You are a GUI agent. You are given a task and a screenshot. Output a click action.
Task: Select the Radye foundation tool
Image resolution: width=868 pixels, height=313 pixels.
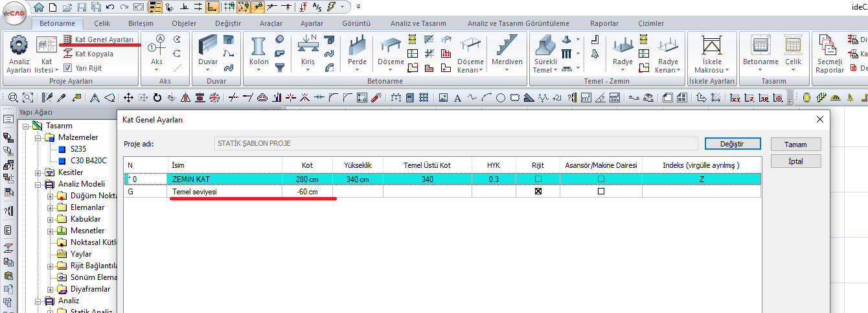[622, 47]
